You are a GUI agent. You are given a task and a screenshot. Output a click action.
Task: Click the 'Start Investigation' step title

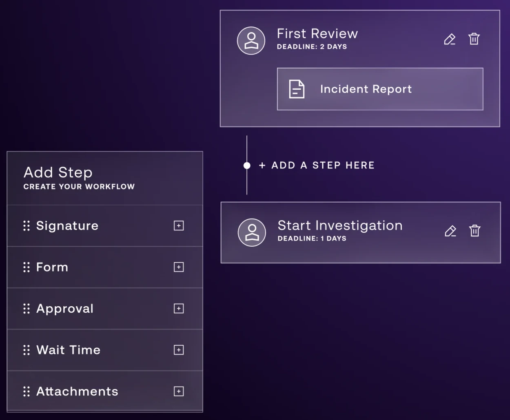(340, 225)
